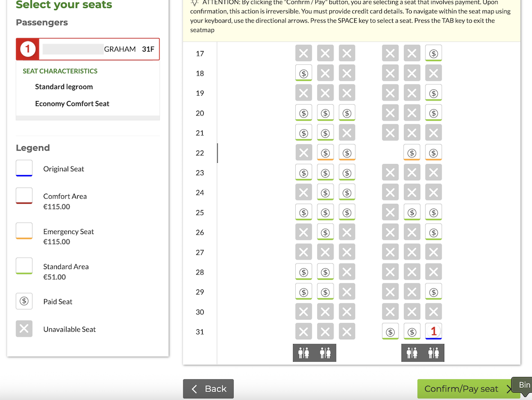Pick paid seat 28B
Viewport: 532px width, 400px height.
[326, 272]
